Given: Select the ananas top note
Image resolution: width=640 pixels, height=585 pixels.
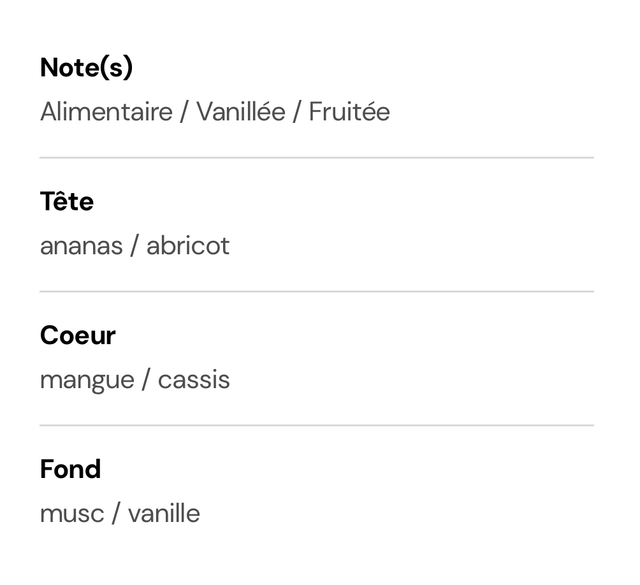Looking at the screenshot, I should coord(82,246).
